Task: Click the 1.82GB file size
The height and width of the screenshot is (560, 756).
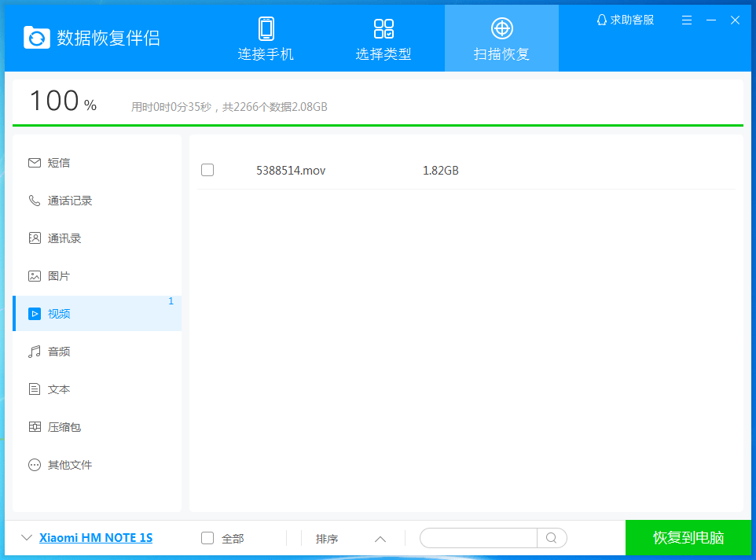Action: click(x=441, y=170)
